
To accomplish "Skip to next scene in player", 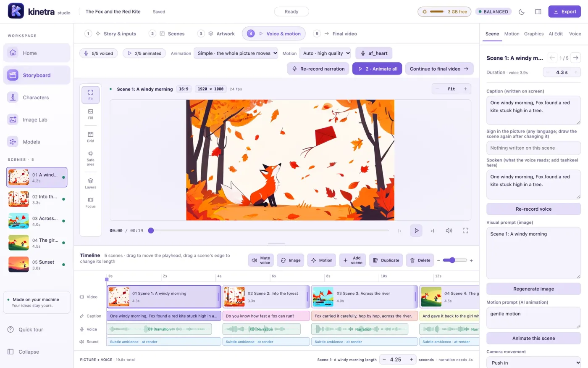I will tap(432, 230).
